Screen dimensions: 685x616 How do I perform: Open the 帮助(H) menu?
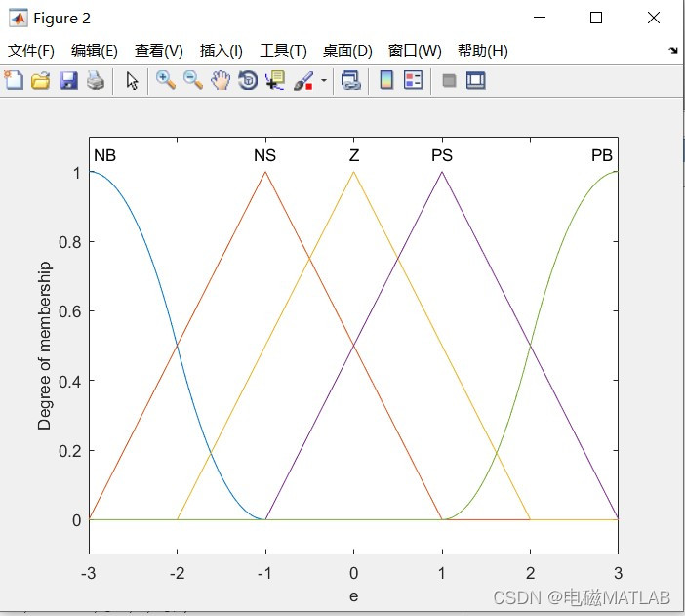click(483, 51)
